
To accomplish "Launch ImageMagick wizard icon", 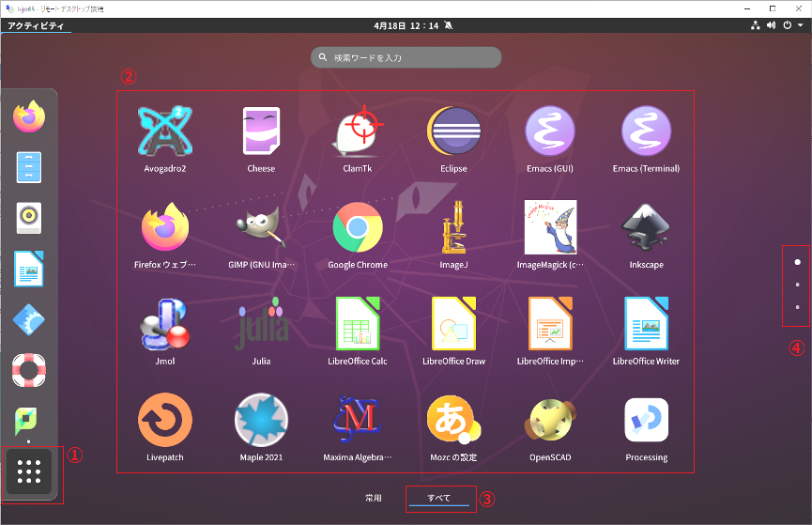I will click(x=550, y=227).
